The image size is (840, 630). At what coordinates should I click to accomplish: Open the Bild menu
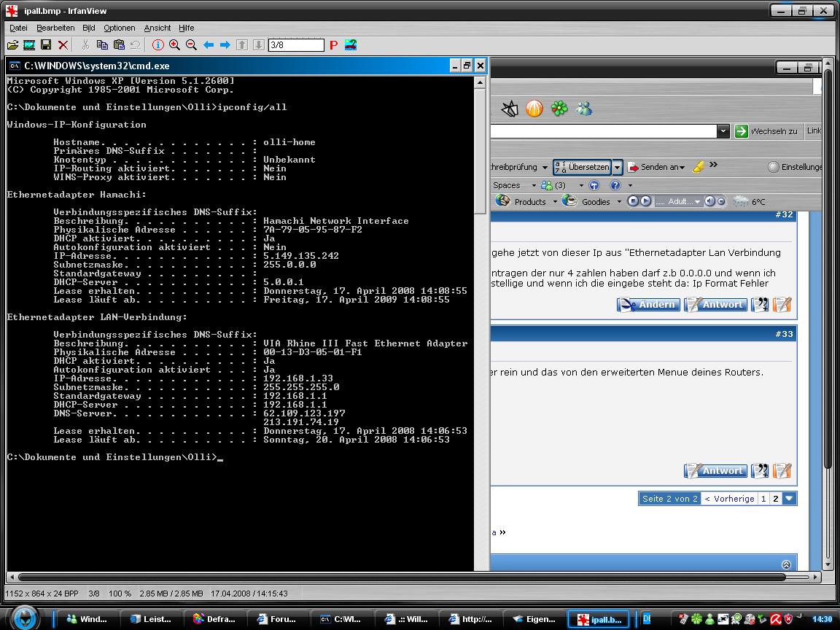[89, 28]
